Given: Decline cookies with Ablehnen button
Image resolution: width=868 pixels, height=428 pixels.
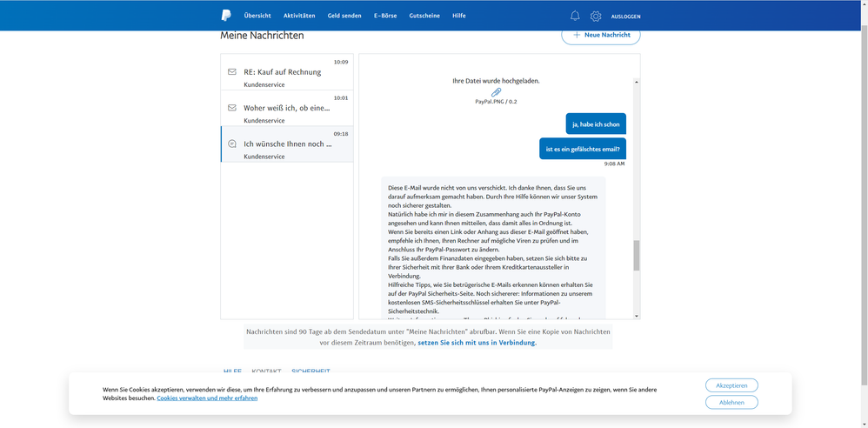Looking at the screenshot, I should (731, 402).
